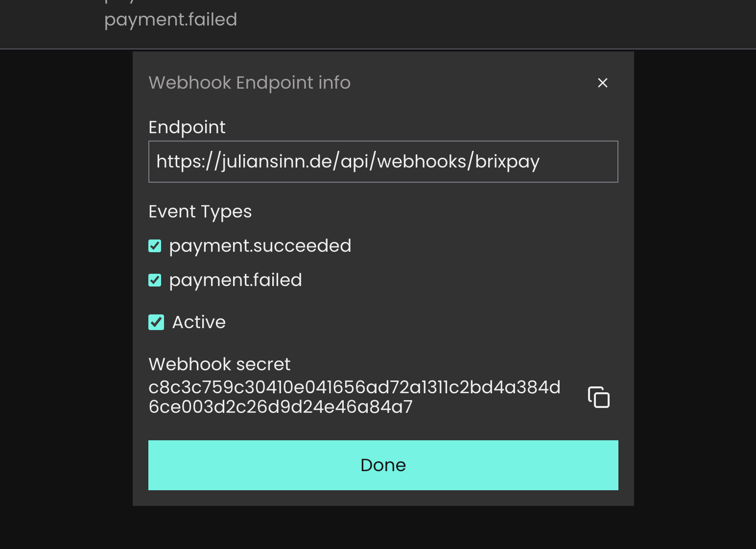Toggle the payment.failed checkbox in dialog
This screenshot has width=756, height=549.
point(155,280)
